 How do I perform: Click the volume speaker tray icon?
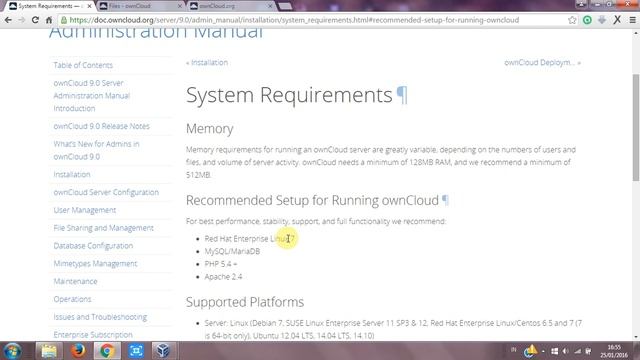pos(566,351)
